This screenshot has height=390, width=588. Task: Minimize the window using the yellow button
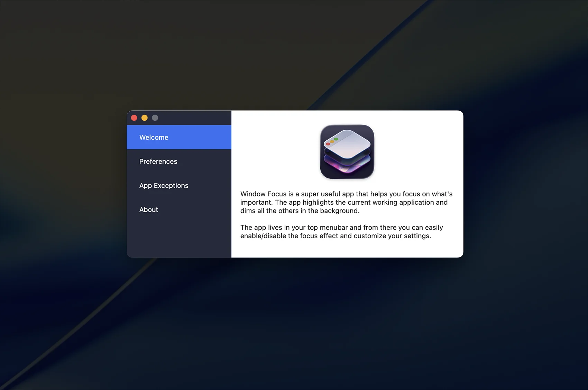click(x=145, y=118)
